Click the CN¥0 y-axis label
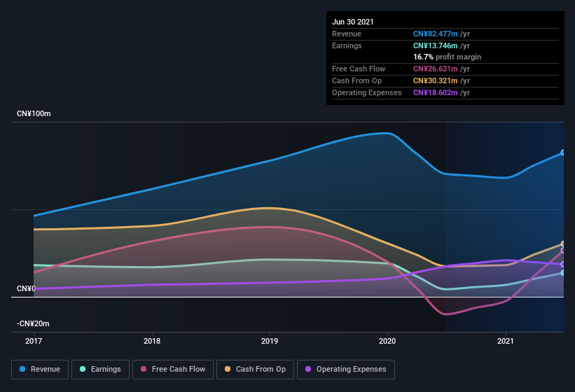 point(26,288)
